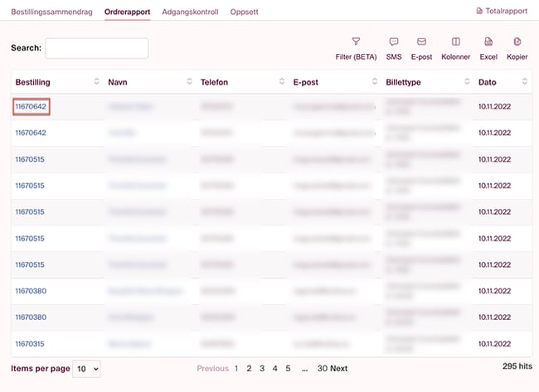
Task: Open the highlighted order 11670642 link
Action: 31,106
